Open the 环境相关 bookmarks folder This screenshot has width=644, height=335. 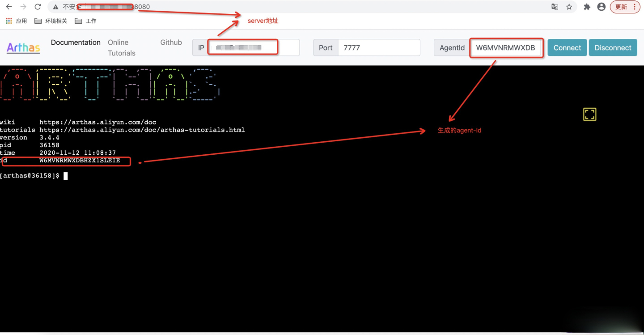[51, 21]
